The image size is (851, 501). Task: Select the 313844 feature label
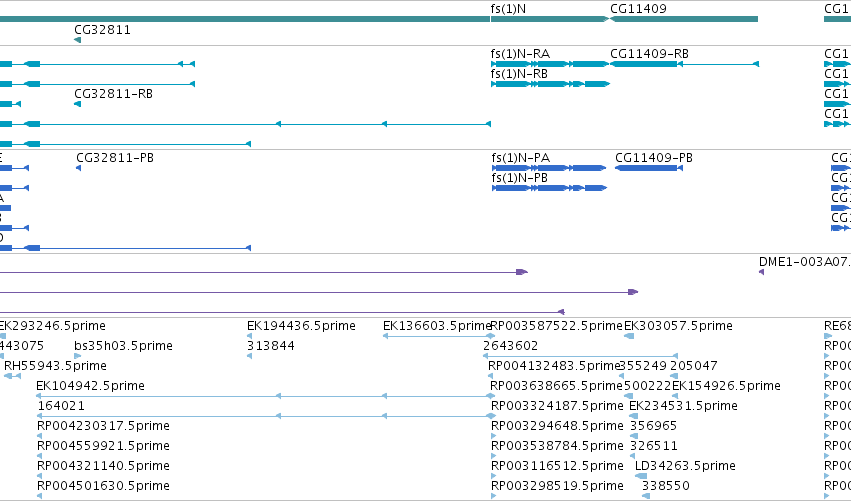pos(271,346)
